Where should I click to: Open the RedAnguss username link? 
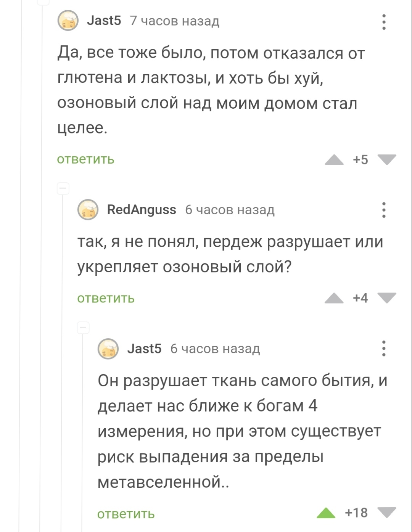(x=142, y=210)
